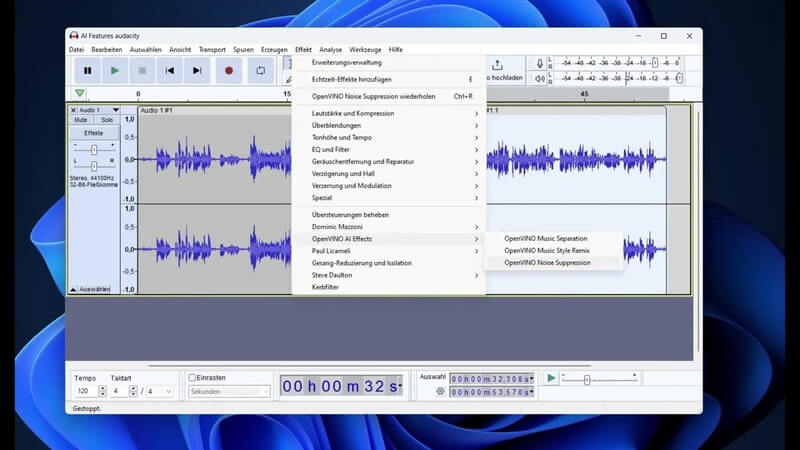Viewport: 800px width, 450px height.
Task: Open the Sekunden snap unit dropdown
Action: coord(229,392)
